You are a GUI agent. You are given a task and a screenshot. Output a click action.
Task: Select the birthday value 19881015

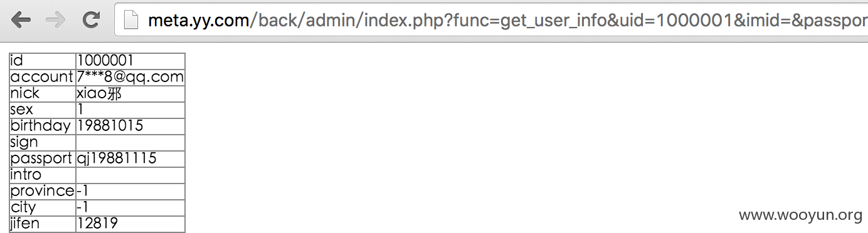(110, 126)
